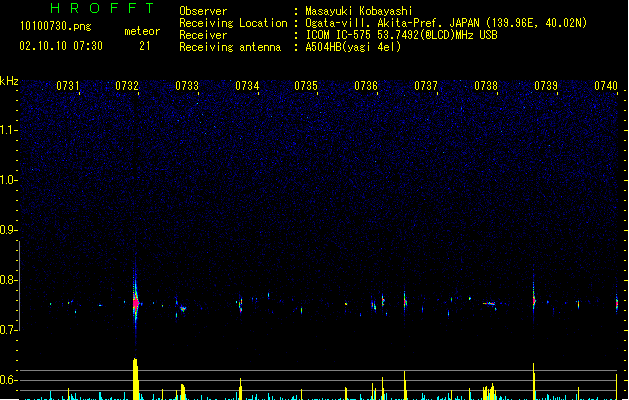
Task: Click the strong meteor echo at 0732
Action: coord(136,303)
